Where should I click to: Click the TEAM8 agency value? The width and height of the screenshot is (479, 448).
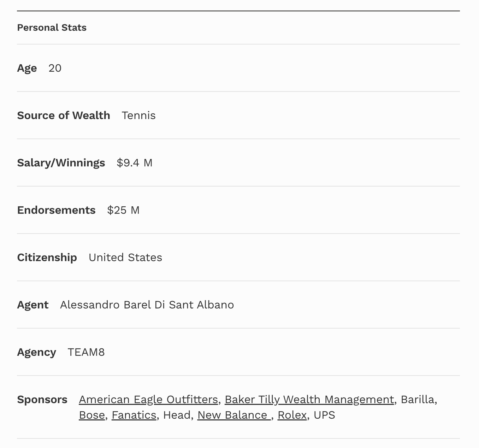pos(86,352)
